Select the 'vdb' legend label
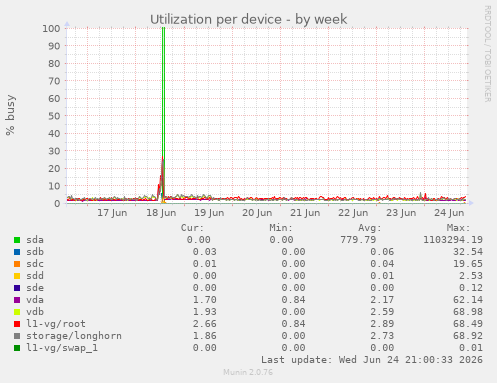The height and width of the screenshot is (383, 497). pos(35,312)
